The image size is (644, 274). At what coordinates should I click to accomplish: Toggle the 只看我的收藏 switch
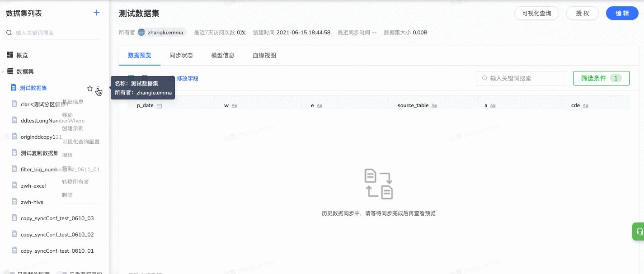click(10, 273)
